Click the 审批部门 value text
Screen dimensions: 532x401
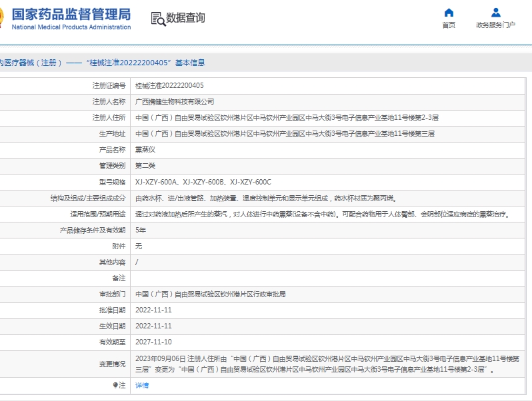(210, 294)
